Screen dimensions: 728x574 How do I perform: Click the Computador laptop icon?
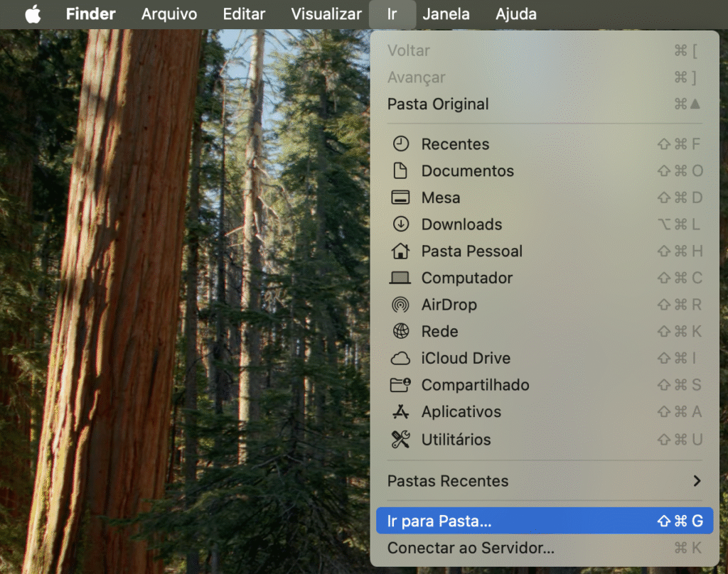click(x=400, y=278)
